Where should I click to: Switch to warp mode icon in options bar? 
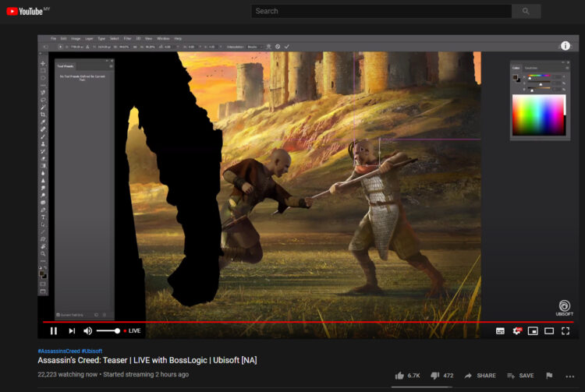pyautogui.click(x=268, y=47)
